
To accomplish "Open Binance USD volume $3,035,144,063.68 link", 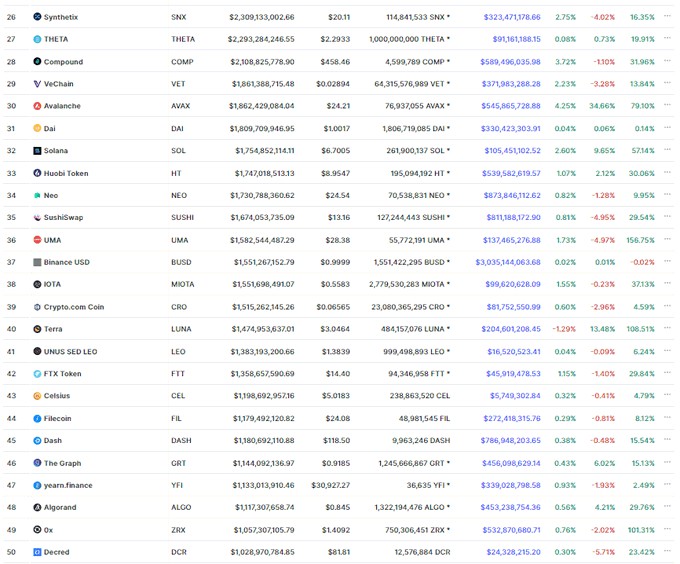I will tap(508, 262).
